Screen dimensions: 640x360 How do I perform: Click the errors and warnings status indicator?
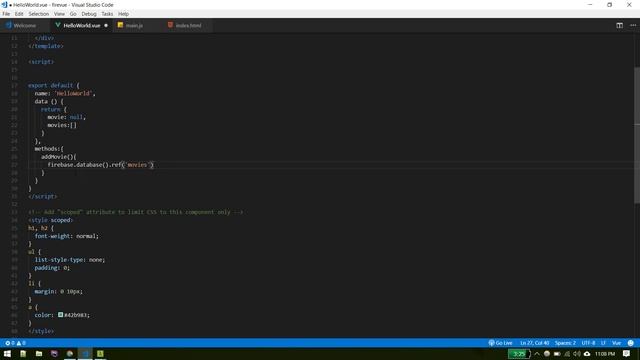coord(15,343)
